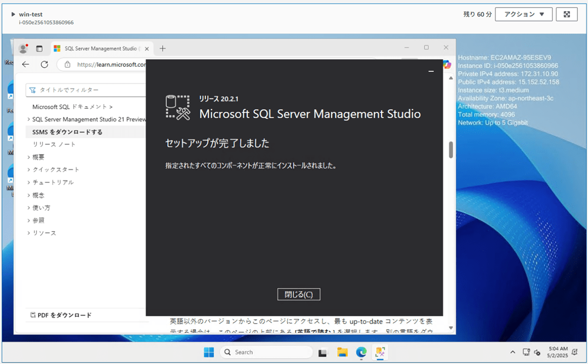Open File Explorer from the taskbar
This screenshot has width=588, height=364.
click(342, 352)
